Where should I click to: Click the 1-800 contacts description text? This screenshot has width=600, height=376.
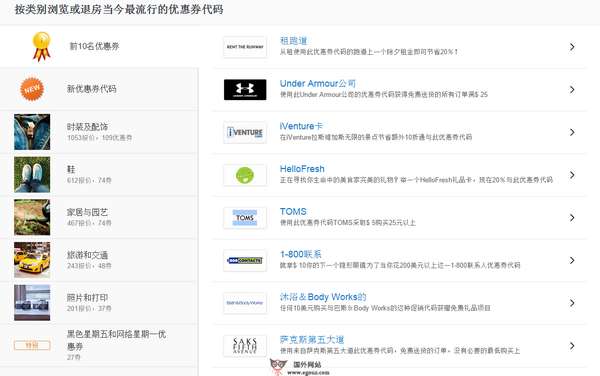click(400, 265)
